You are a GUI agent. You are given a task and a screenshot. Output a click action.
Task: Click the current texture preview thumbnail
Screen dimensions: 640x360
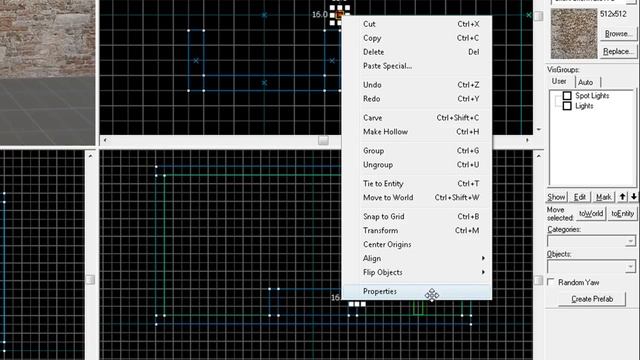click(x=573, y=33)
